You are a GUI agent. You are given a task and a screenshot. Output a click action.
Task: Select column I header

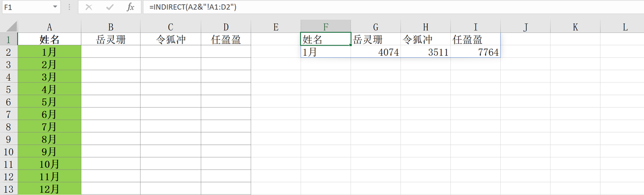tap(475, 27)
